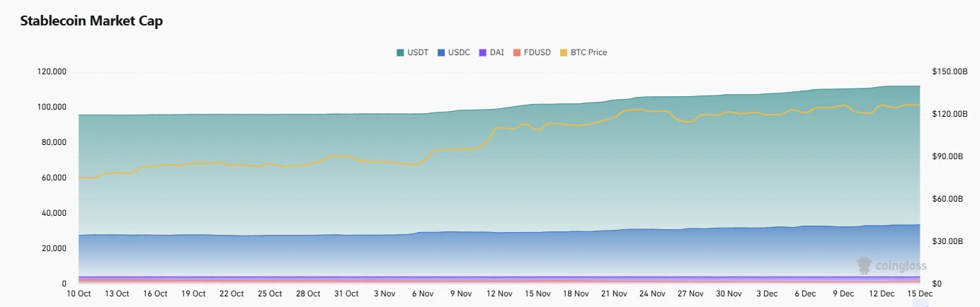This screenshot has height=307, width=980.
Task: Hide the USDC series via legend label
Action: (459, 52)
